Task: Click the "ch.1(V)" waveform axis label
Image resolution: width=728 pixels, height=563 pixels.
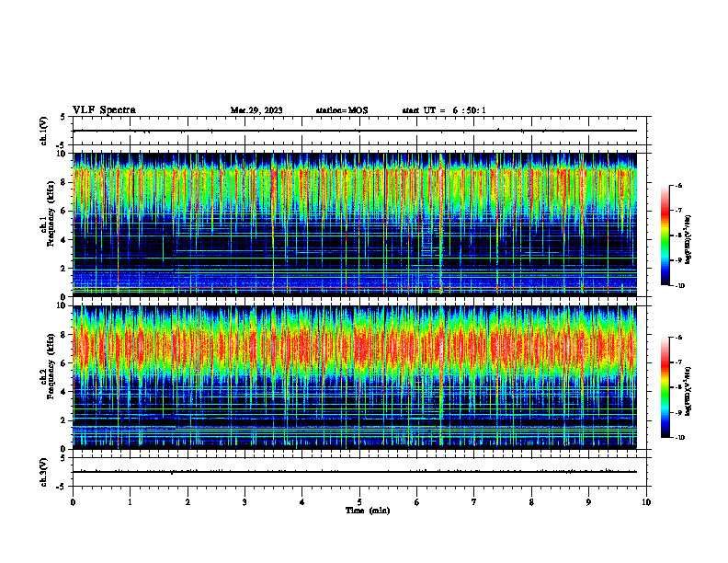Action: [44, 131]
